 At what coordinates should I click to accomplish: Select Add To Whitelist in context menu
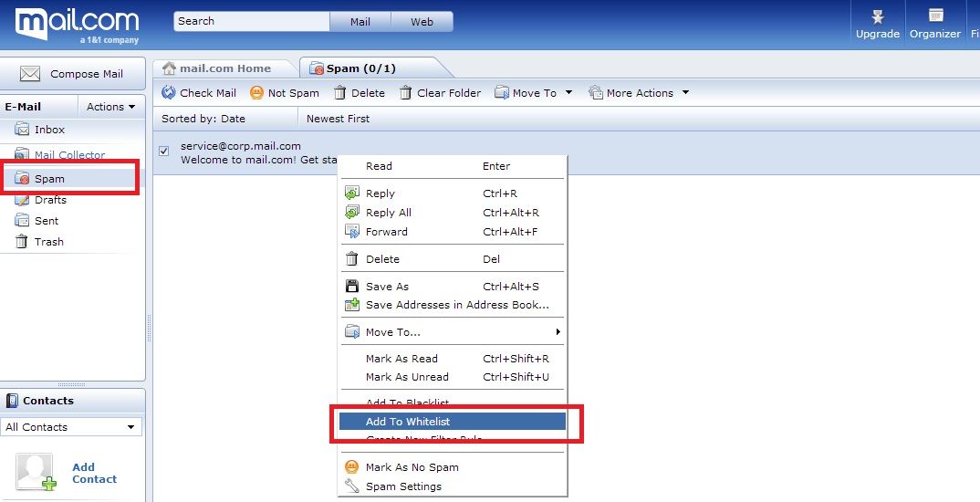point(453,422)
